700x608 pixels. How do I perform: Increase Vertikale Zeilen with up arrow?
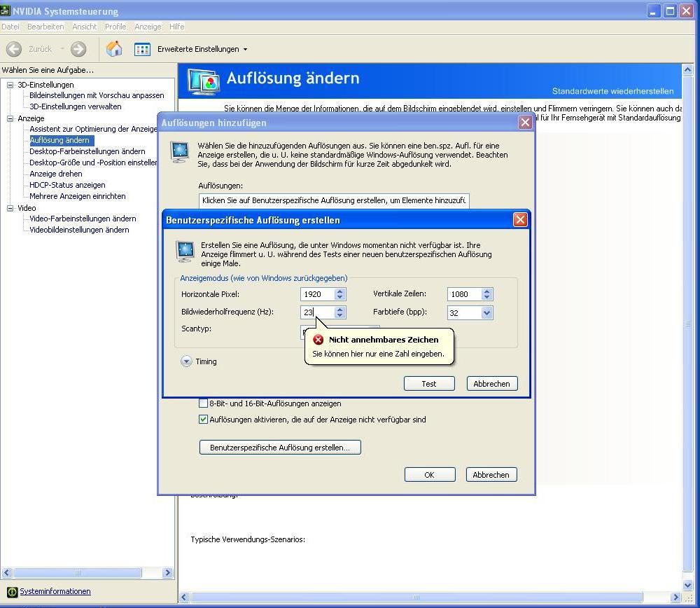[x=486, y=291]
